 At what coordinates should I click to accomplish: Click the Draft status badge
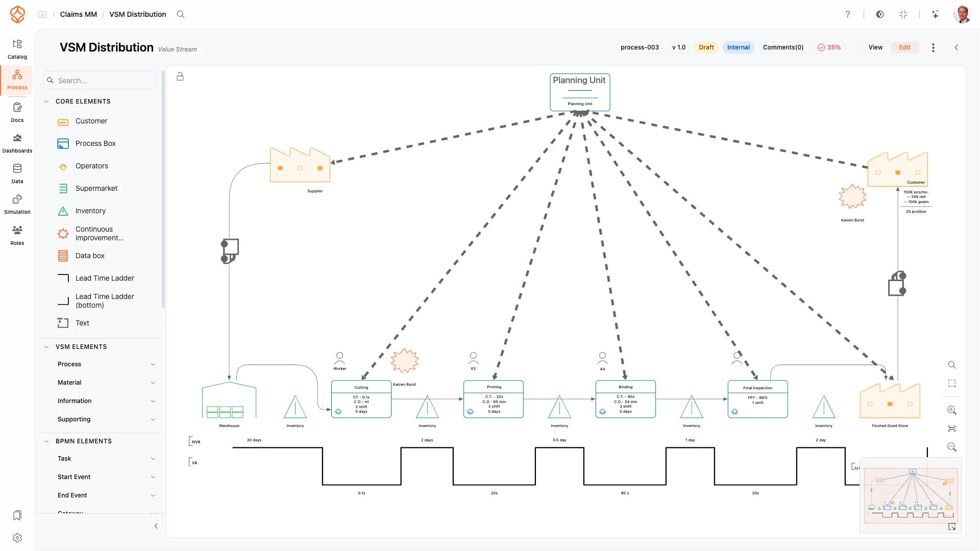[706, 47]
